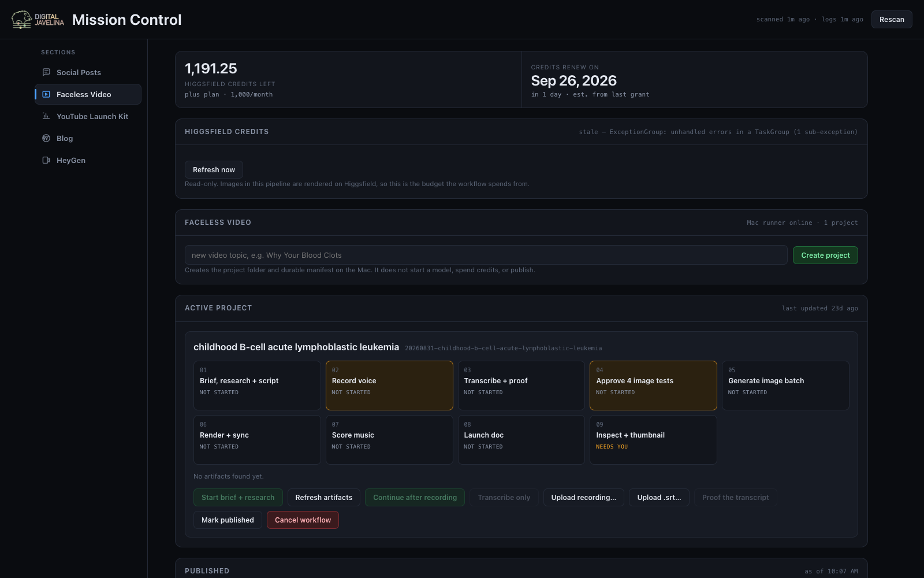Image resolution: width=924 pixels, height=578 pixels.
Task: Click the project title childhood B-cell acute lymphoblastic leukemia
Action: click(296, 347)
